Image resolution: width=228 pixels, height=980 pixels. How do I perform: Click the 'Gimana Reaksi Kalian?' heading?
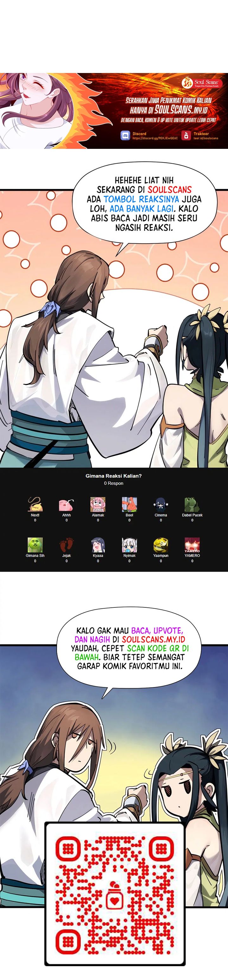pyautogui.click(x=114, y=476)
